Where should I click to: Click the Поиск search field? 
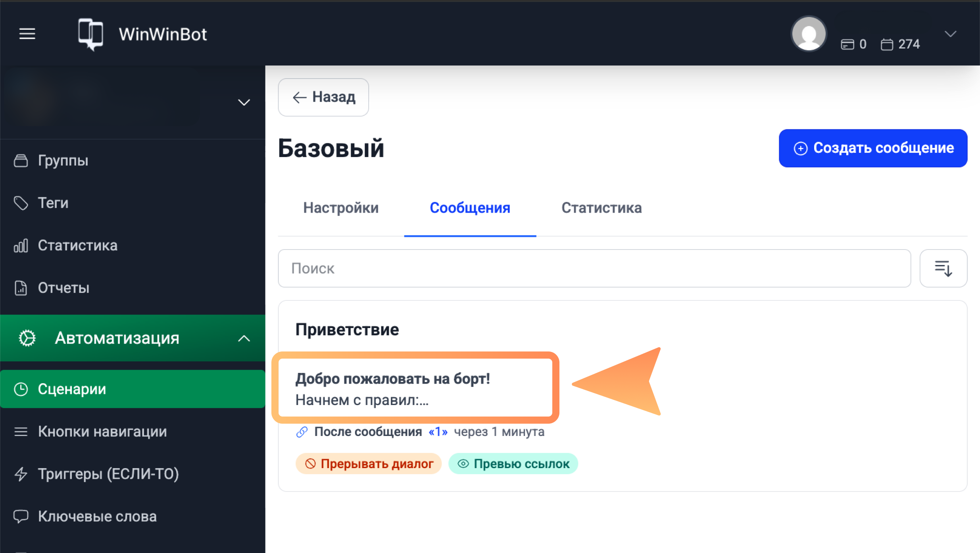pyautogui.click(x=594, y=269)
